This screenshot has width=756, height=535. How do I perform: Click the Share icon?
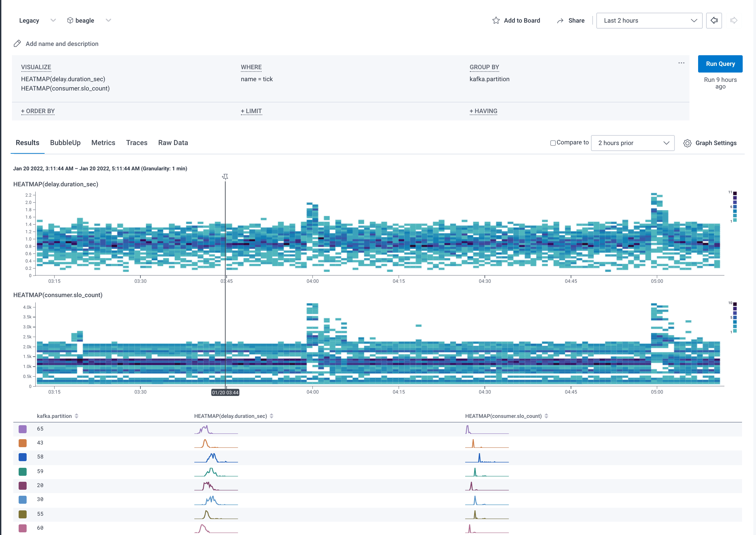pyautogui.click(x=560, y=20)
